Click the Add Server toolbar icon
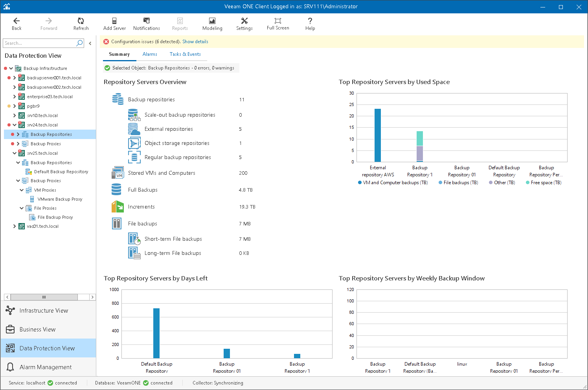The height and width of the screenshot is (390, 588). (x=114, y=21)
